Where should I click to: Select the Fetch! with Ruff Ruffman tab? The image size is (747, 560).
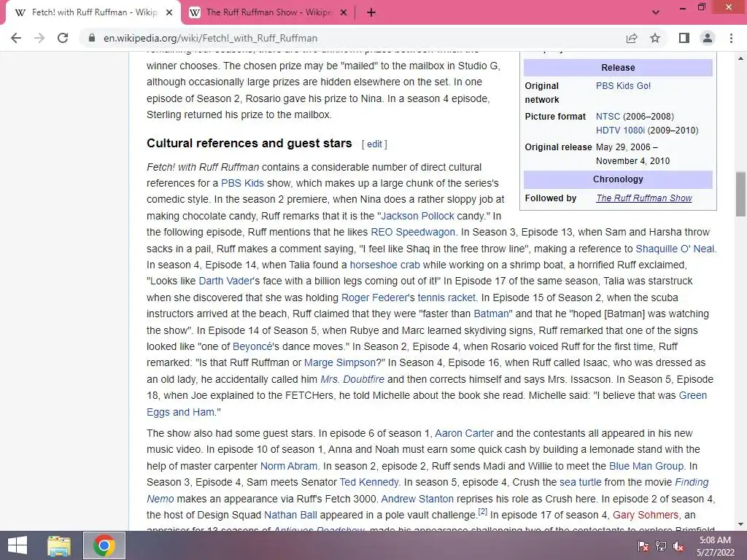click(93, 13)
